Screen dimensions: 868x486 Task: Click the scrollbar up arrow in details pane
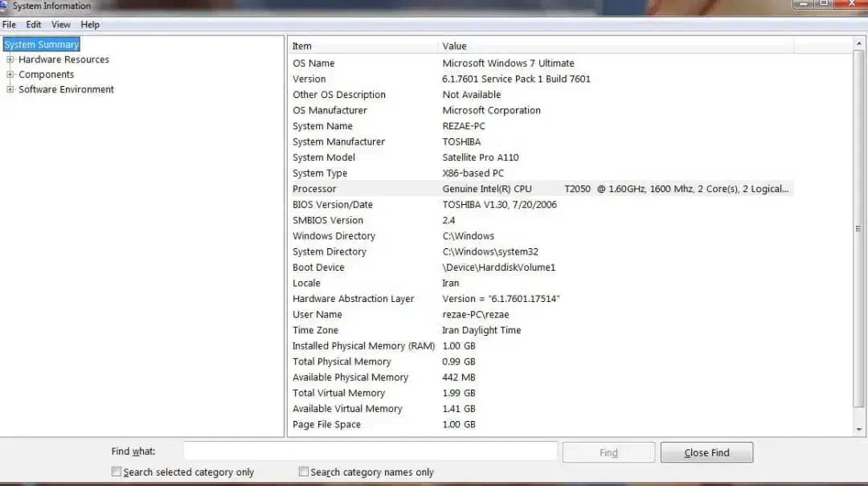[x=858, y=43]
